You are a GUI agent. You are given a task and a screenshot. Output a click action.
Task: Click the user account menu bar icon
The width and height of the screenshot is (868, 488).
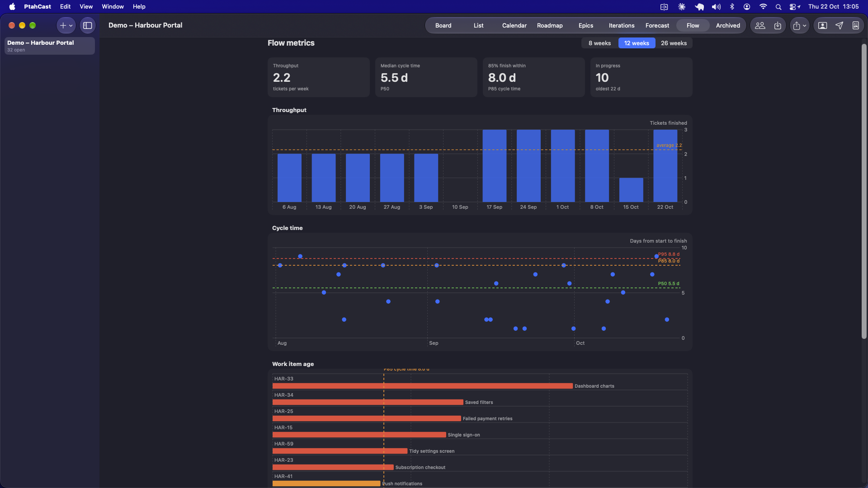[x=747, y=7]
